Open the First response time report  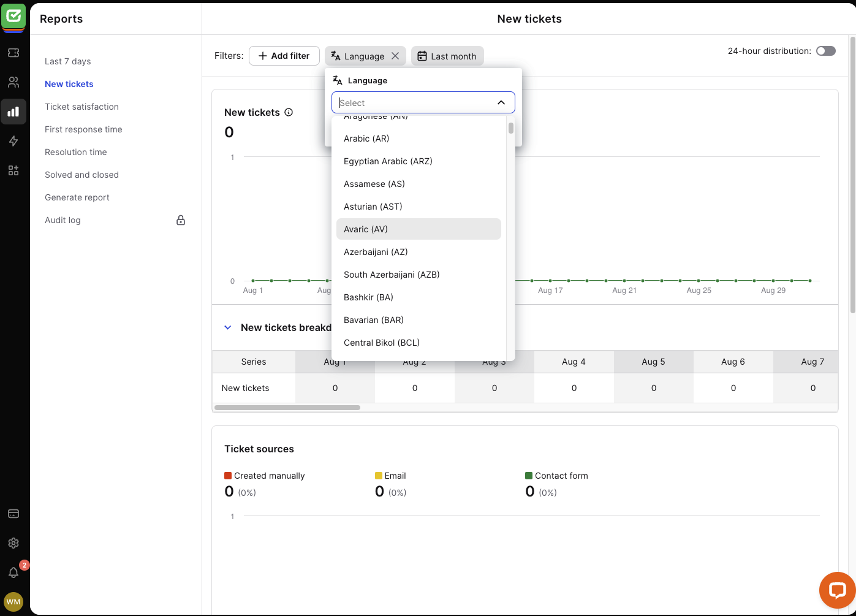tap(83, 129)
